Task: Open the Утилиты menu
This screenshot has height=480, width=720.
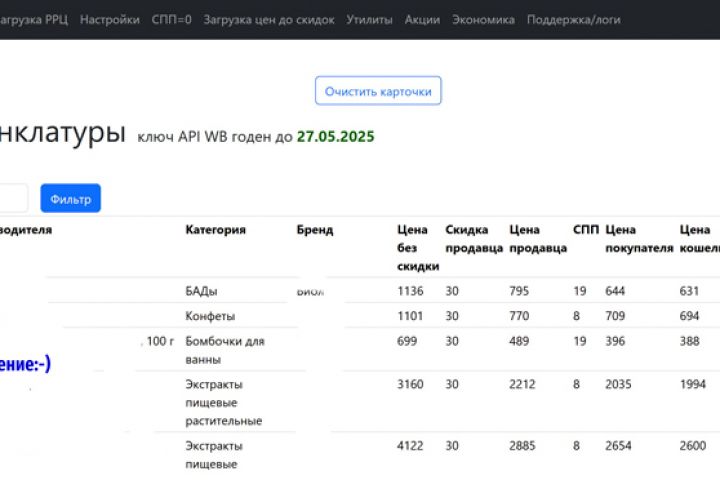Action: pos(369,19)
